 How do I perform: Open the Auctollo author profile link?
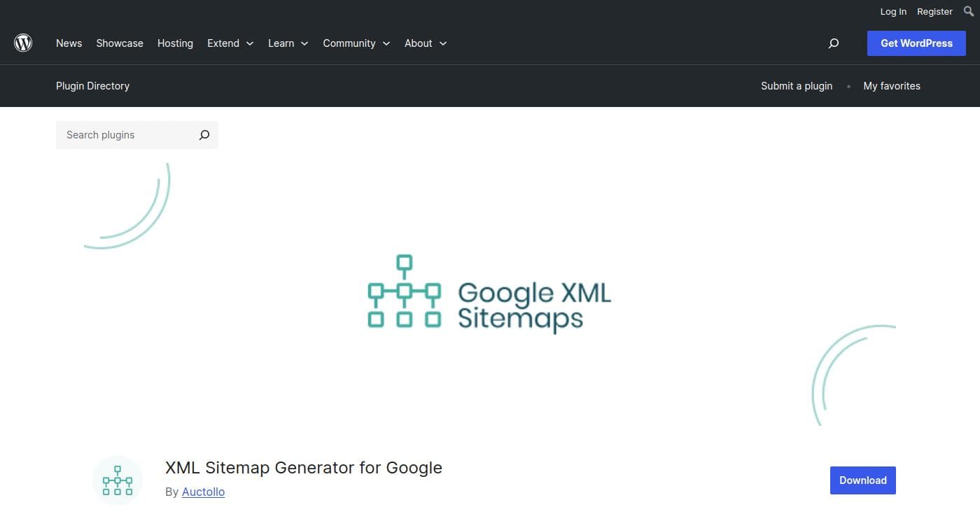(x=203, y=492)
